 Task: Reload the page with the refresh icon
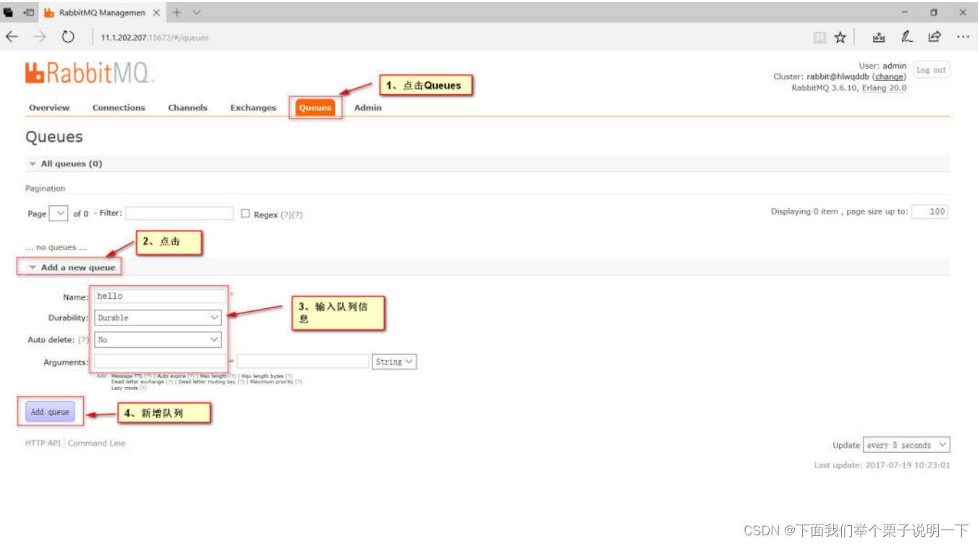point(68,37)
